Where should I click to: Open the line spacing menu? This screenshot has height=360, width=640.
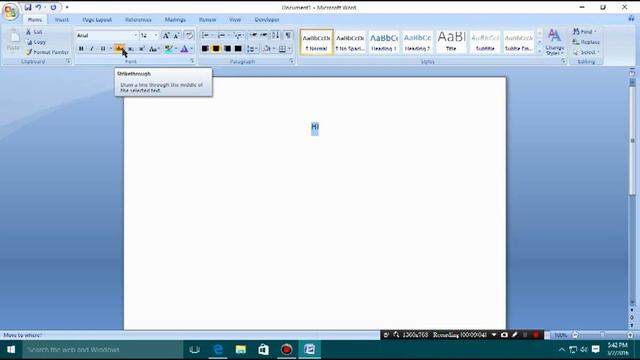tap(252, 49)
